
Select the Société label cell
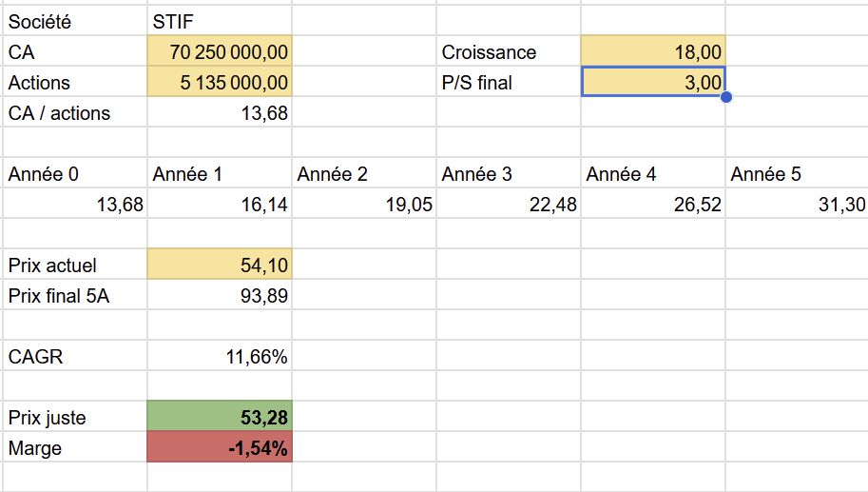coord(75,22)
